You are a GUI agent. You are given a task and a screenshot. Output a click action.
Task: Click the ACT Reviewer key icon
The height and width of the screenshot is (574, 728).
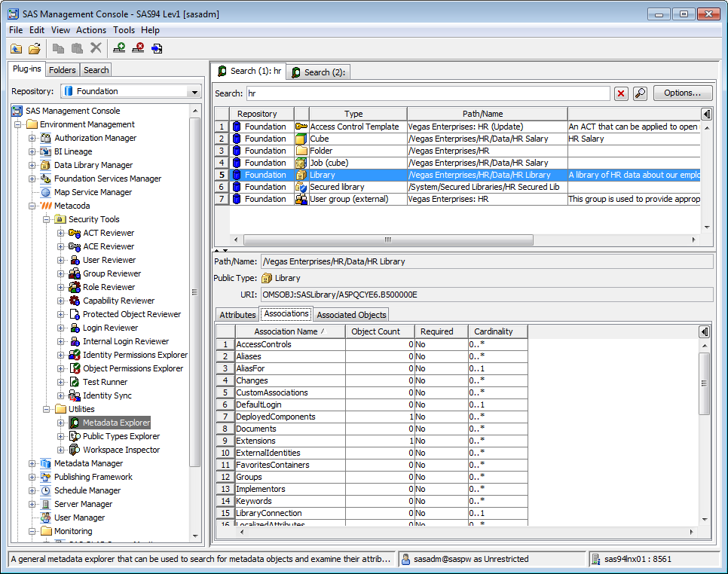pyautogui.click(x=75, y=233)
